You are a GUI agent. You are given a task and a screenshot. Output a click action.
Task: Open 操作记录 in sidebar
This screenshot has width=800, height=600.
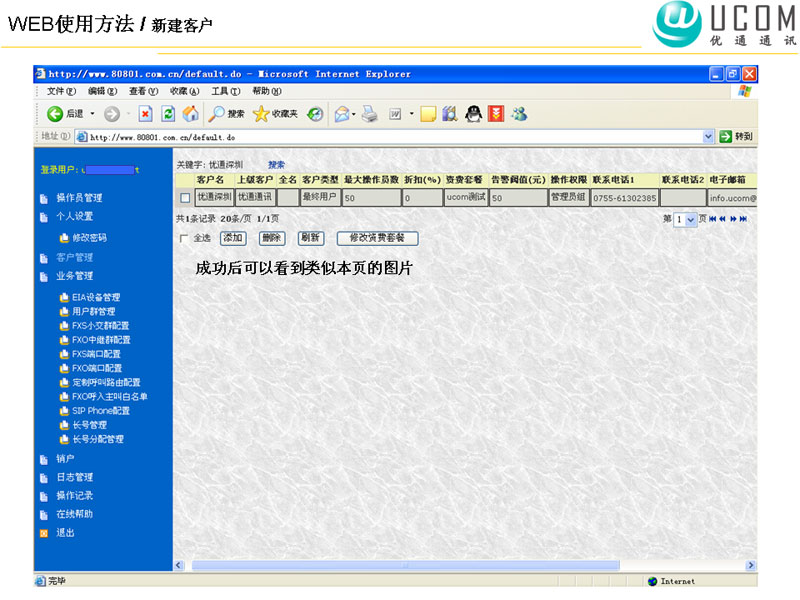pyautogui.click(x=74, y=496)
